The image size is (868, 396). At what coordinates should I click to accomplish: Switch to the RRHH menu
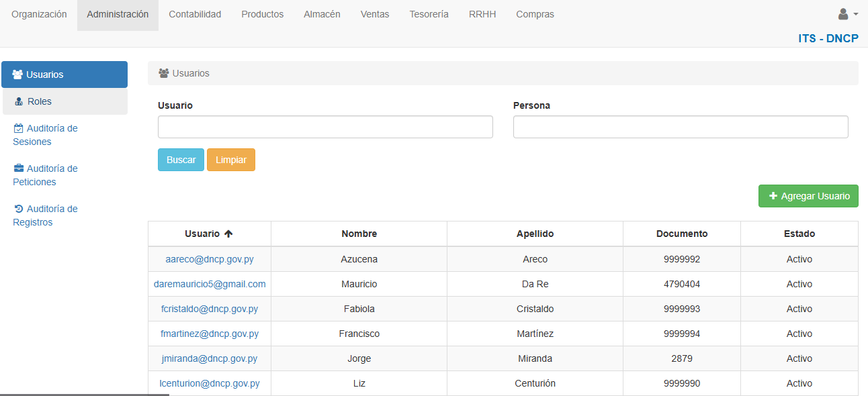482,14
